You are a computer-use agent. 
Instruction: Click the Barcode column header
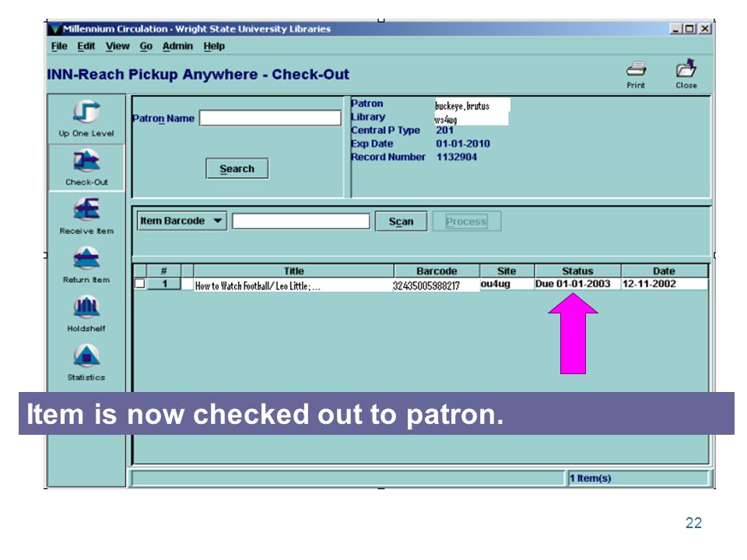(x=437, y=271)
